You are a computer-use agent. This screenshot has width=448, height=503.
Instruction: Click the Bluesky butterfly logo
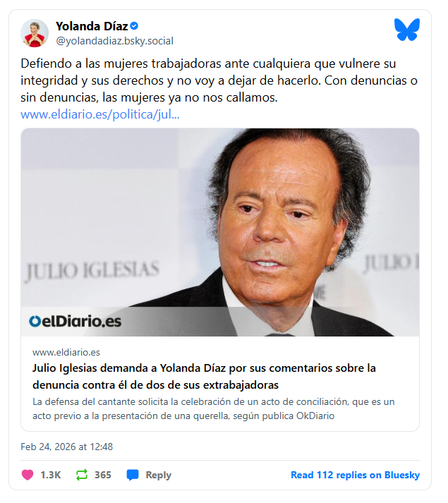tap(406, 30)
